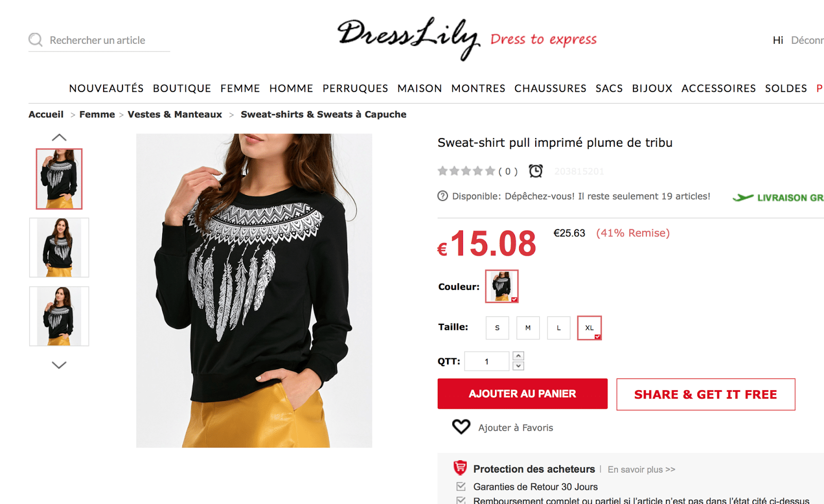Choose the XL size option
824x504 pixels.
click(590, 328)
